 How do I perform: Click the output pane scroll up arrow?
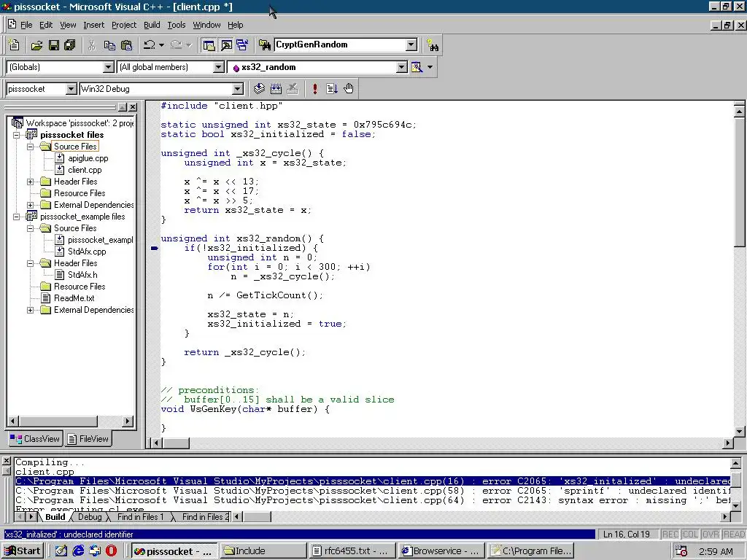(x=735, y=463)
